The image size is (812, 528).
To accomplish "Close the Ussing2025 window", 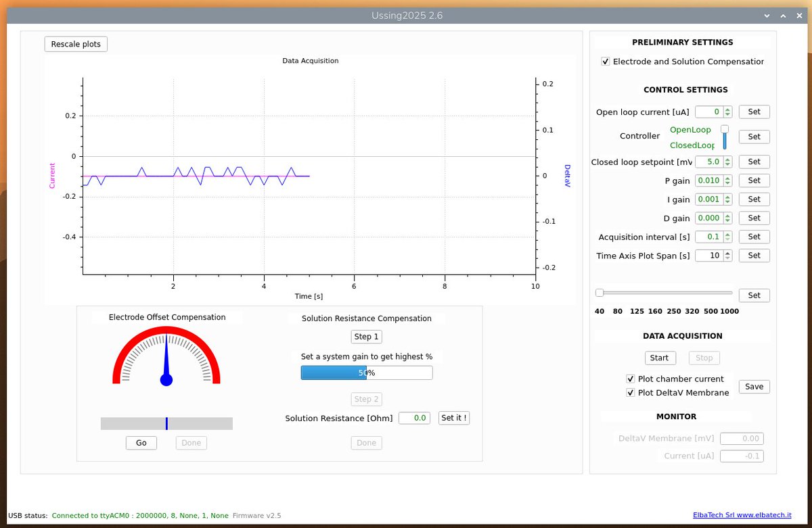I will coord(798,15).
